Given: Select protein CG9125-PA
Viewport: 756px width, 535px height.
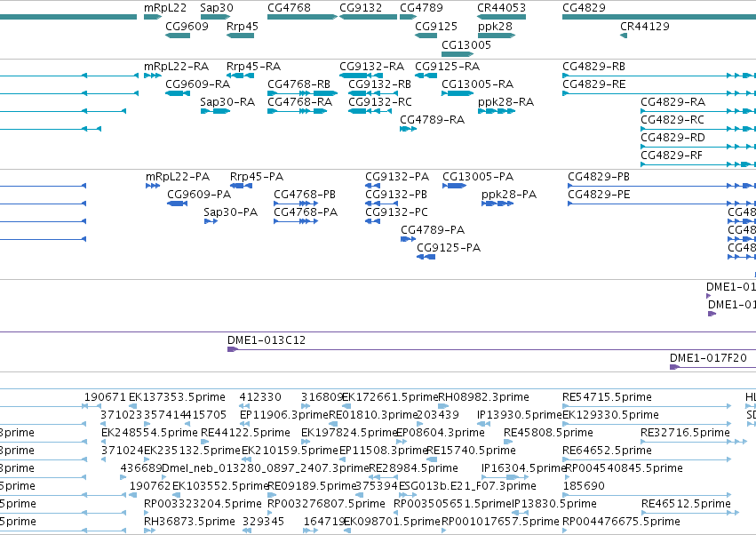Looking at the screenshot, I should (426, 257).
